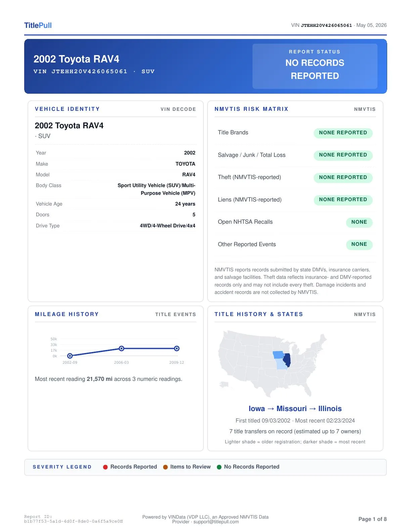Click the REPORT STATUS No Records box
This screenshot has width=411, height=532.
(315, 66)
